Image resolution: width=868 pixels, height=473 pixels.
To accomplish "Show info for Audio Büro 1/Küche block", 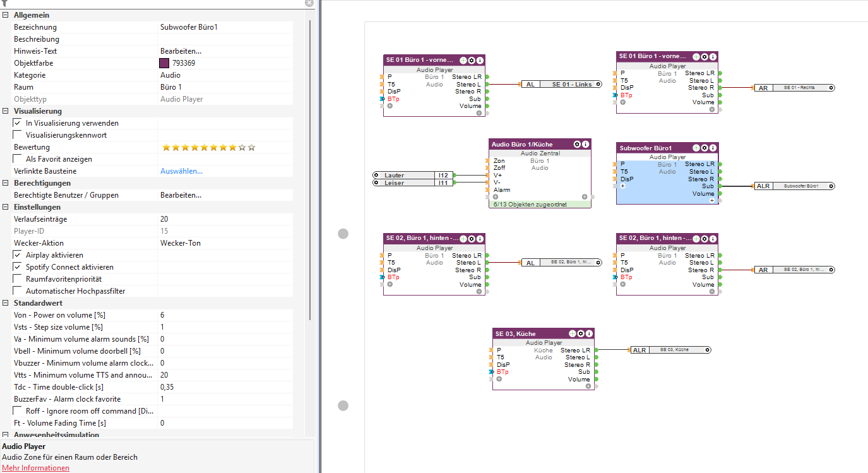I will [x=585, y=144].
